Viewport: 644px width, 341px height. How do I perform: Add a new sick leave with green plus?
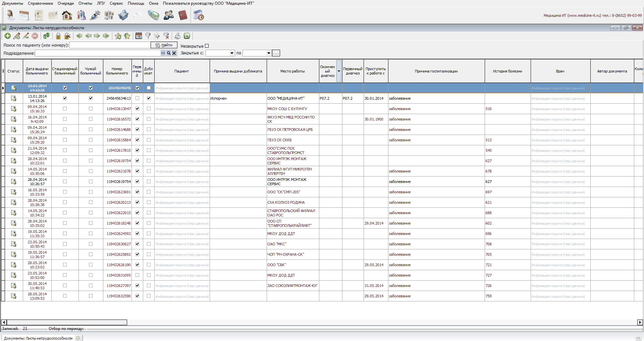(7, 36)
